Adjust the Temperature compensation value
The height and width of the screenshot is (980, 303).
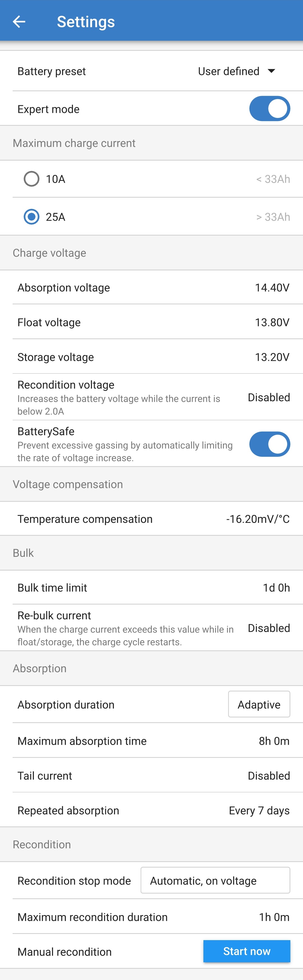click(151, 519)
